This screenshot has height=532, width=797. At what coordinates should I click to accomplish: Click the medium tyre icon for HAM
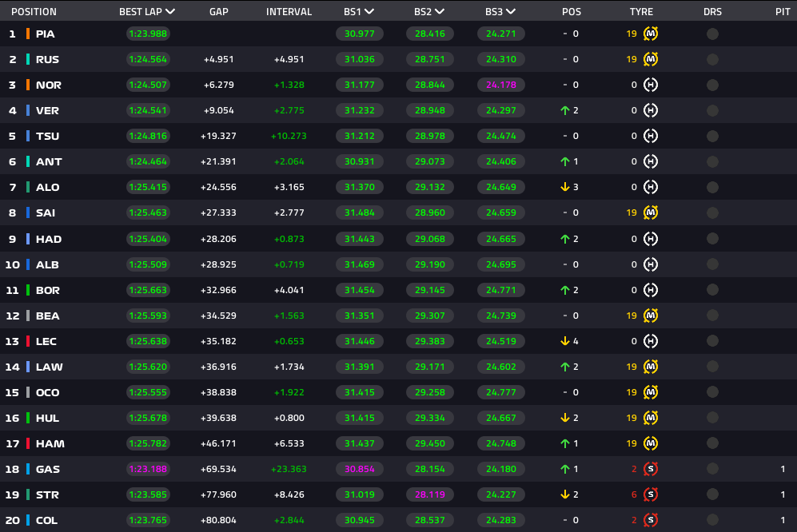651,443
